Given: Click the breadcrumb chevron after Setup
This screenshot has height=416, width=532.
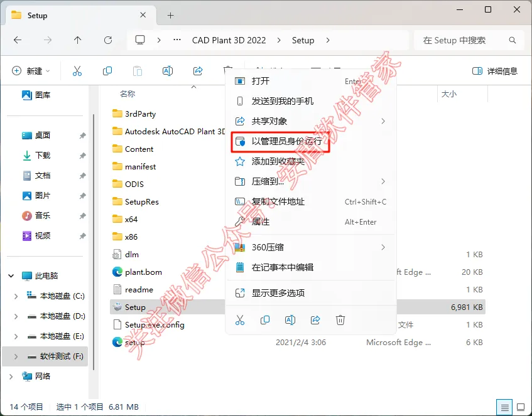Looking at the screenshot, I should 328,40.
